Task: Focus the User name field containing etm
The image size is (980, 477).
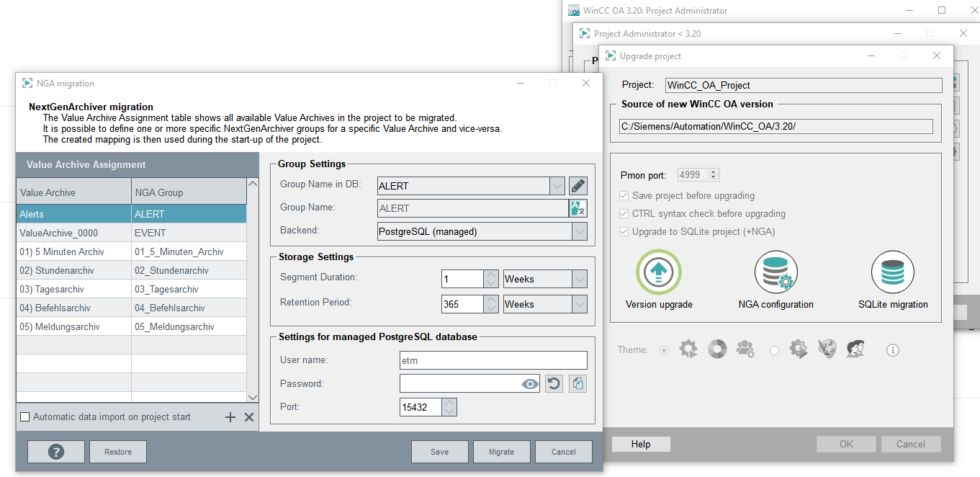Action: pos(493,360)
